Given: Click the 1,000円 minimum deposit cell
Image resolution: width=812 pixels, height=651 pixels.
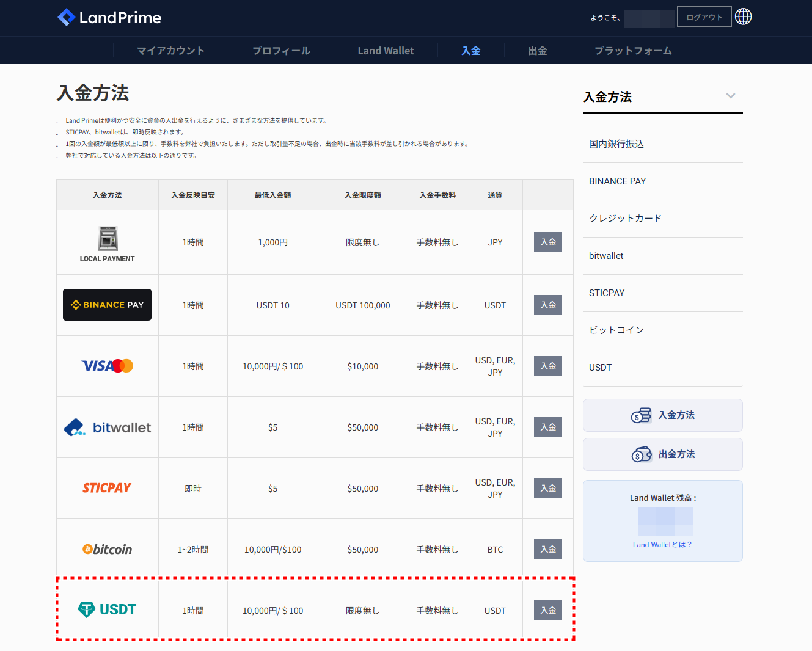Looking at the screenshot, I should pyautogui.click(x=273, y=242).
